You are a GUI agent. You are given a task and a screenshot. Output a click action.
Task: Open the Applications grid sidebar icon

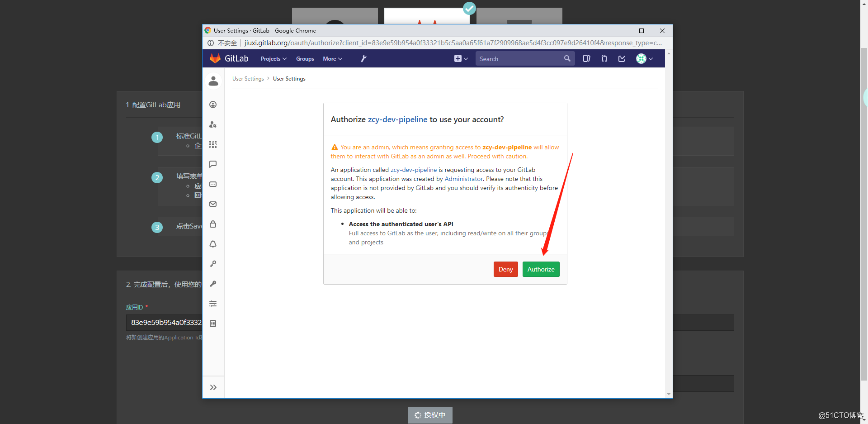pos(213,144)
